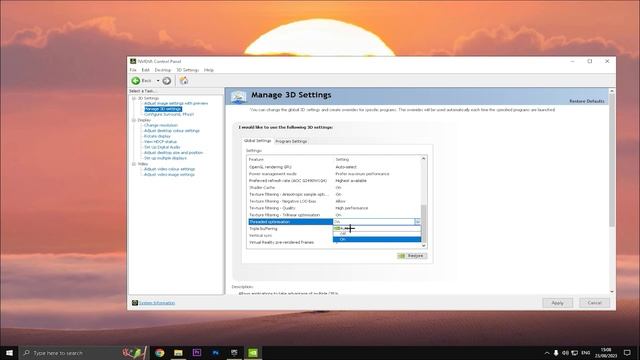Open Adjust desktop colour settings
This screenshot has width=640, height=360.
tap(171, 131)
